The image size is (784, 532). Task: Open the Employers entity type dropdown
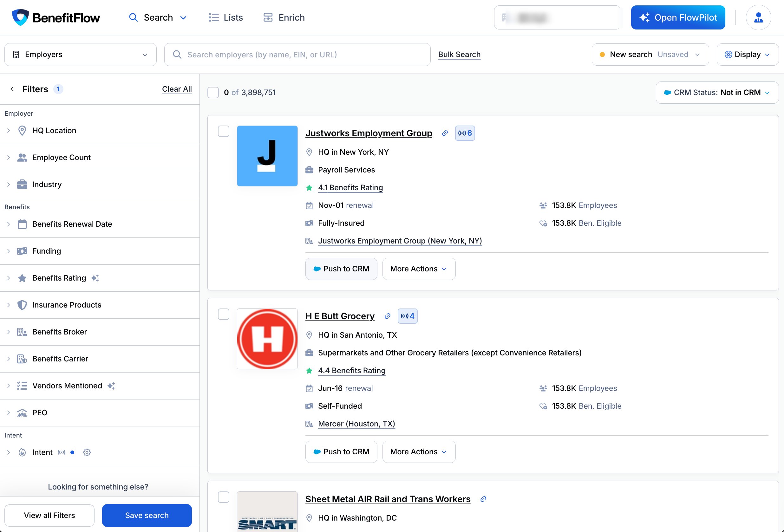coord(80,54)
